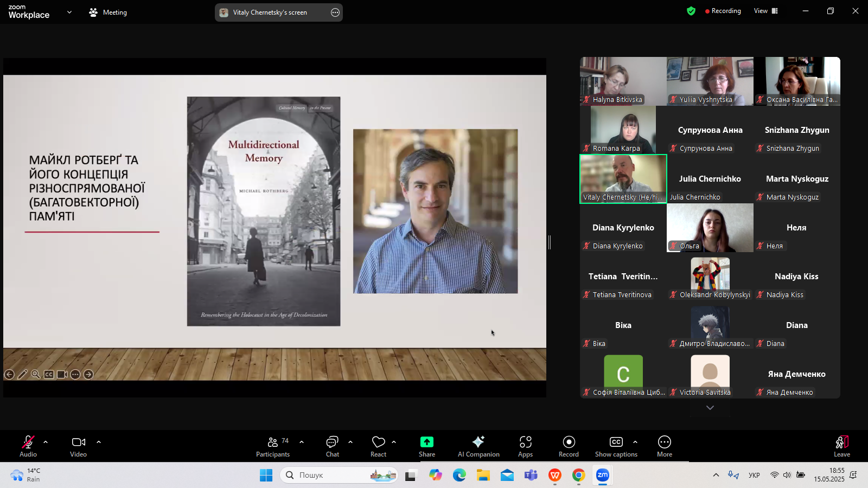Expand the Zoom Workplace dropdown chevron

pyautogui.click(x=69, y=12)
